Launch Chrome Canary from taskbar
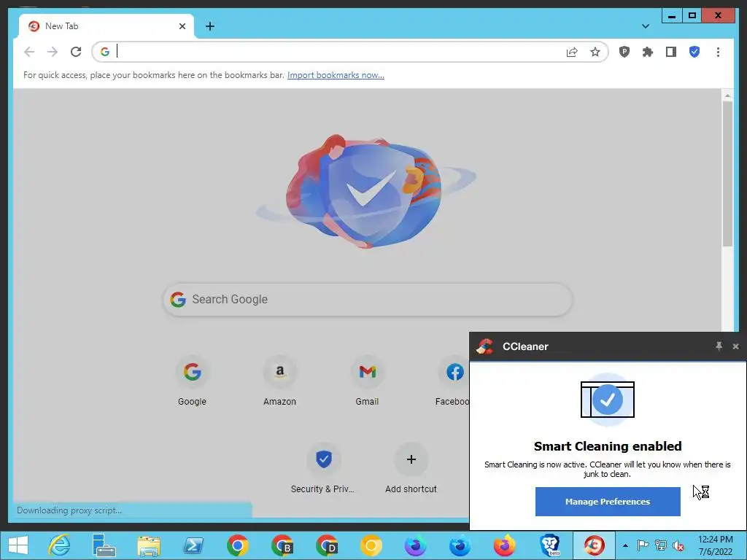The height and width of the screenshot is (560, 747). [371, 545]
